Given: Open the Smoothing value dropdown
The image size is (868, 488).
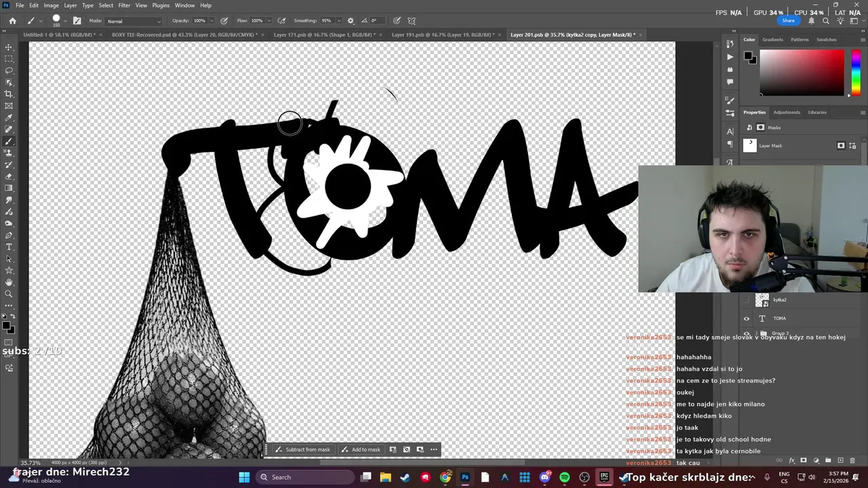Looking at the screenshot, I should click(338, 21).
